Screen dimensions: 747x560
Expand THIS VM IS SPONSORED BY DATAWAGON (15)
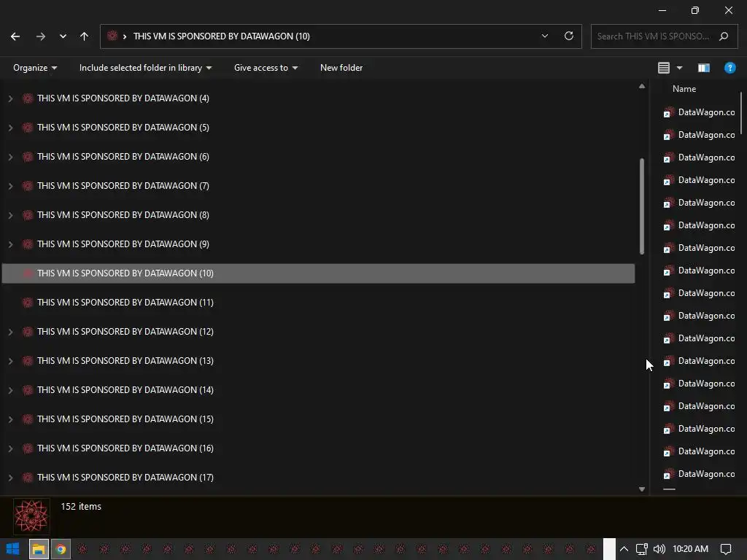(x=10, y=419)
